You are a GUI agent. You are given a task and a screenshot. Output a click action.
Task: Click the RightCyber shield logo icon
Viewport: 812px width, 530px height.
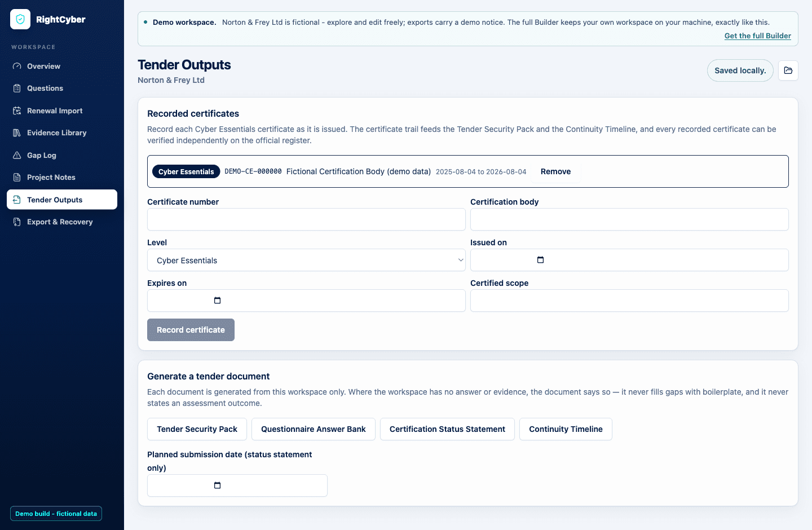pos(20,19)
